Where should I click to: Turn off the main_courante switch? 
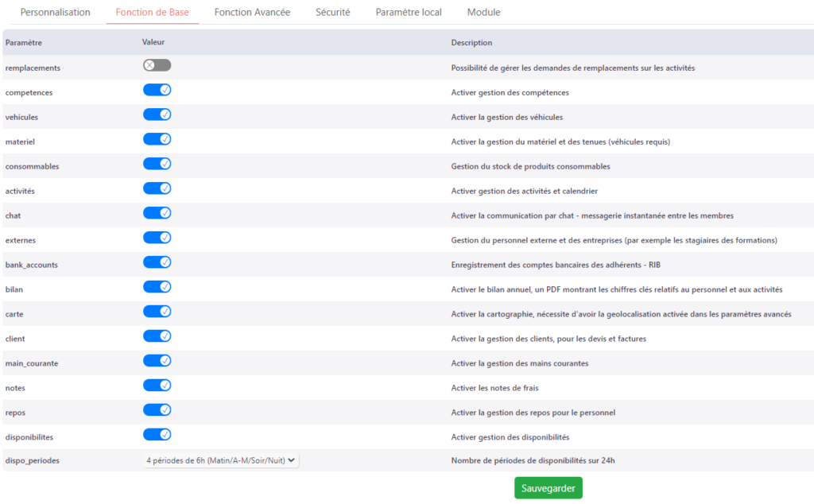(157, 361)
